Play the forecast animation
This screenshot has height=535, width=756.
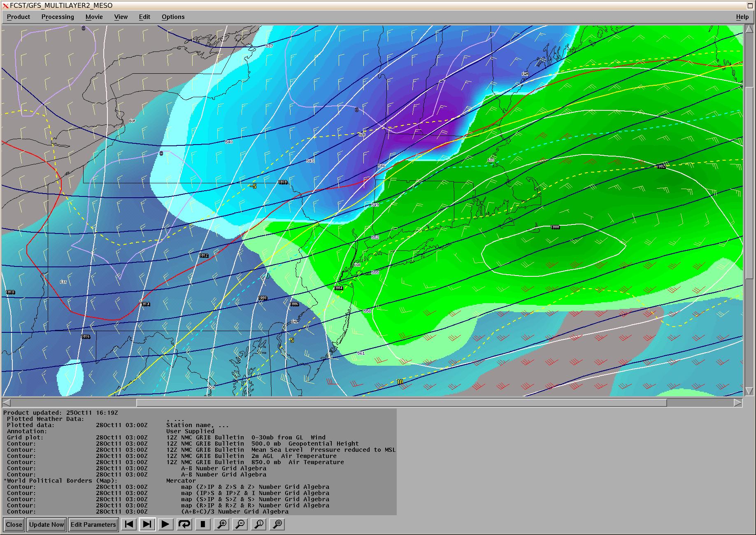click(165, 524)
